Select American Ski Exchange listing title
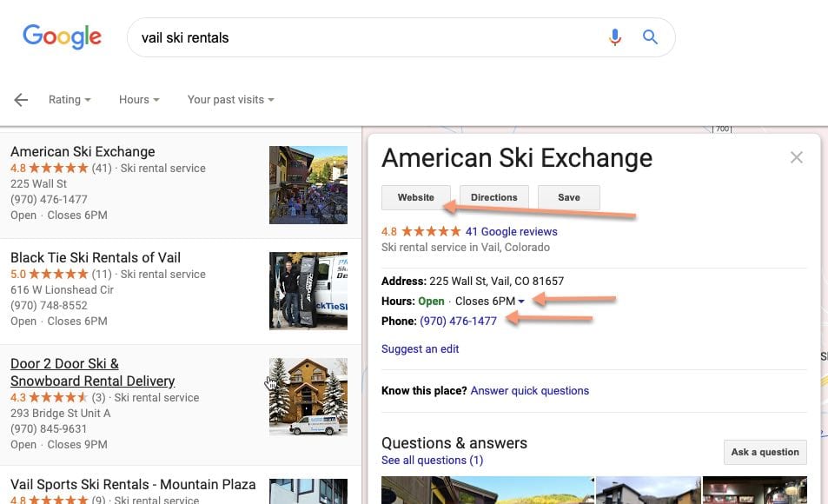828x504 pixels. [x=83, y=152]
